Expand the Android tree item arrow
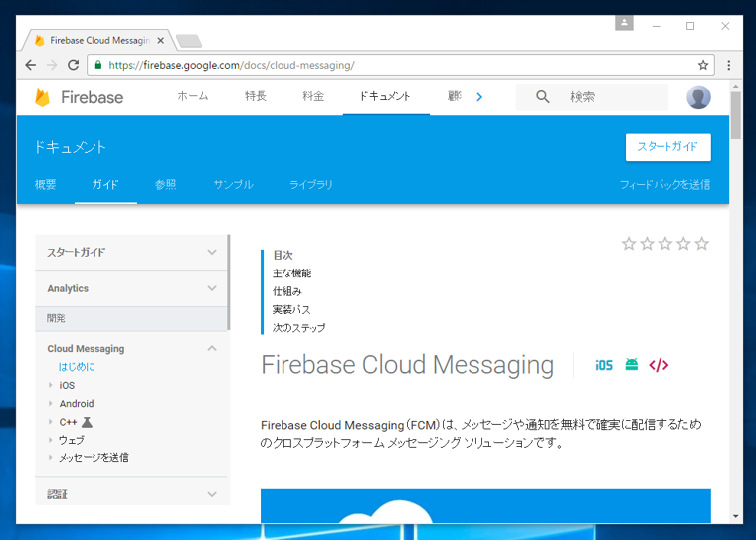 pos(50,403)
